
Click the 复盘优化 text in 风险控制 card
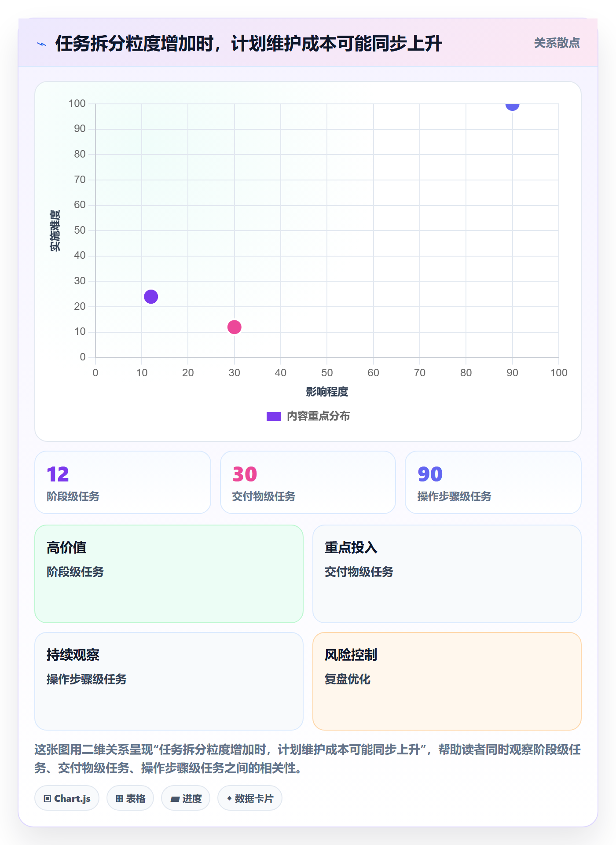(x=348, y=679)
